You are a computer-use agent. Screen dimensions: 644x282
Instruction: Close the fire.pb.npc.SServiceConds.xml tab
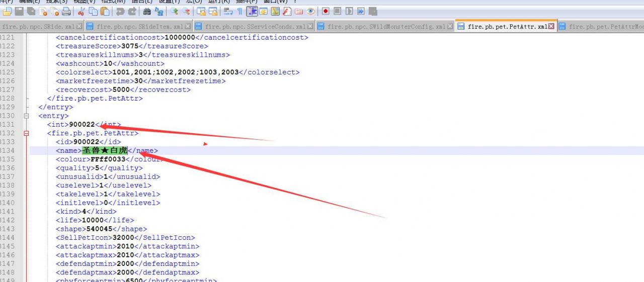(310, 27)
